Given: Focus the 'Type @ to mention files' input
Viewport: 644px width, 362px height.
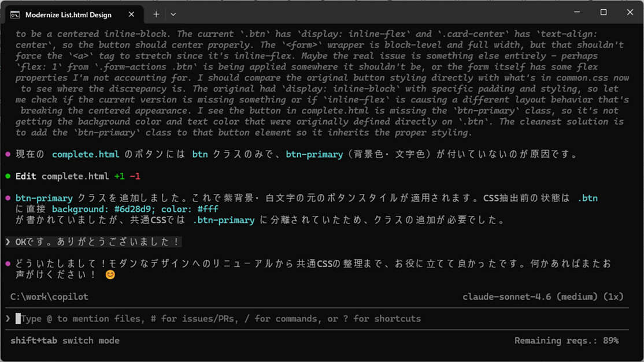Looking at the screenshot, I should (x=221, y=319).
